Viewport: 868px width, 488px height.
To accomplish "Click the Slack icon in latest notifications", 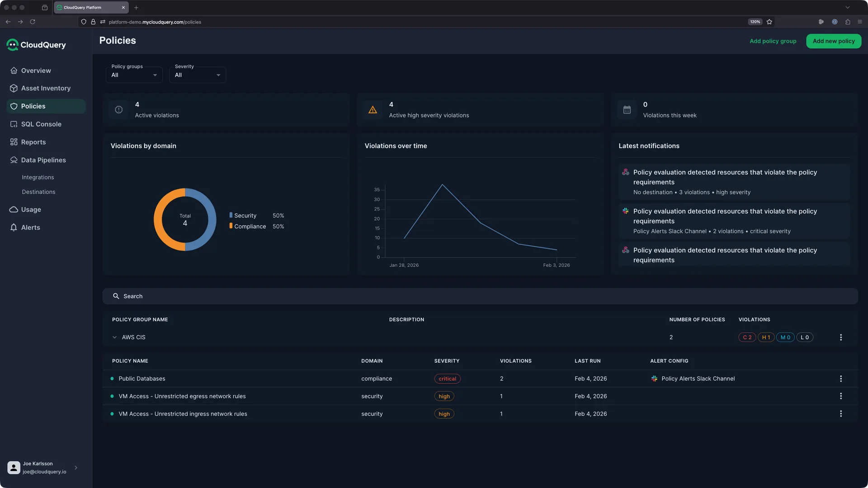I will (x=626, y=211).
